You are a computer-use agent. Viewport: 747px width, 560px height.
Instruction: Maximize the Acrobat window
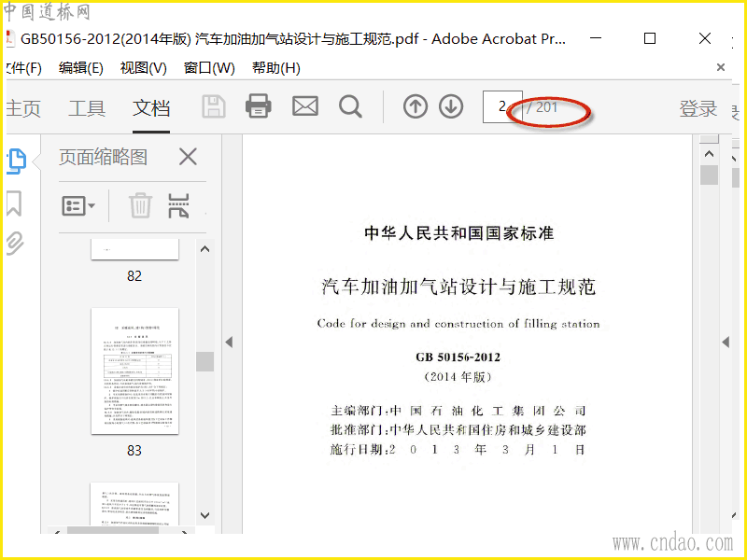[x=650, y=38]
